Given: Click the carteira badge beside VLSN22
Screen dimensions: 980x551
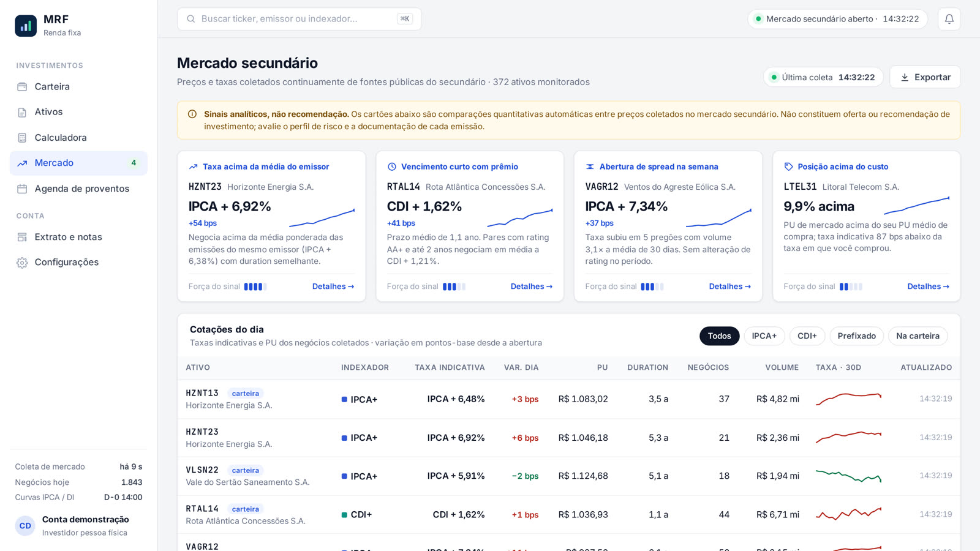Looking at the screenshot, I should (246, 470).
